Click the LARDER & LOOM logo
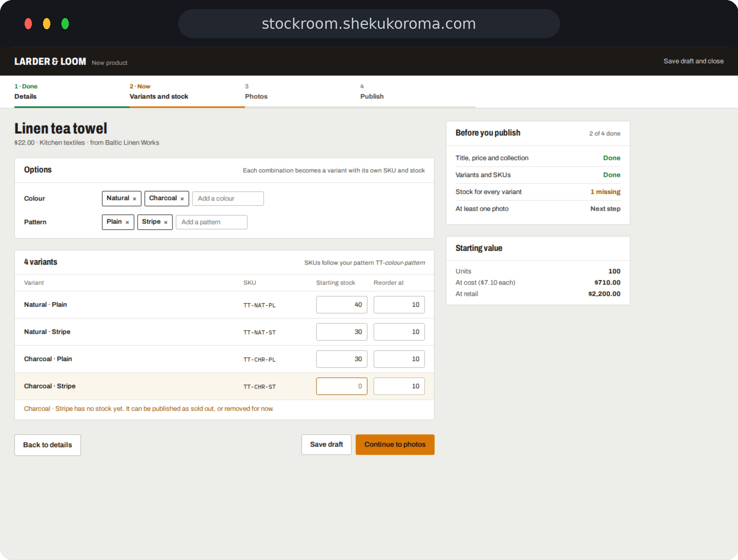The width and height of the screenshot is (738, 560). point(50,61)
